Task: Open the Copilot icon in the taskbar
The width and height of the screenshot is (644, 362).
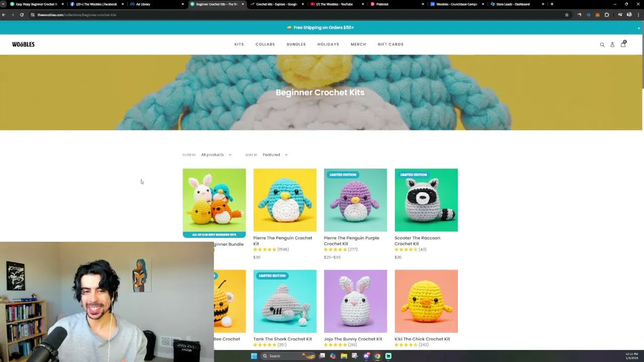Action: 333,356
